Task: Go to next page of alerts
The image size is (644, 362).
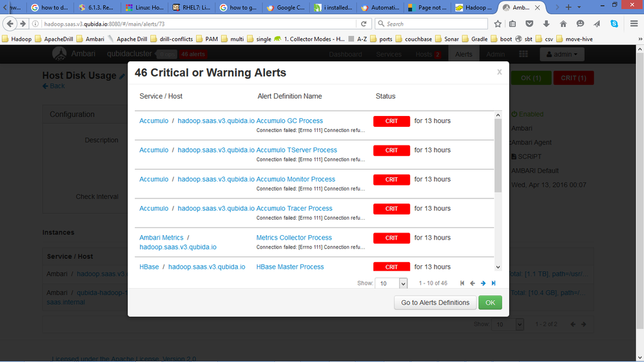Action: pyautogui.click(x=483, y=283)
